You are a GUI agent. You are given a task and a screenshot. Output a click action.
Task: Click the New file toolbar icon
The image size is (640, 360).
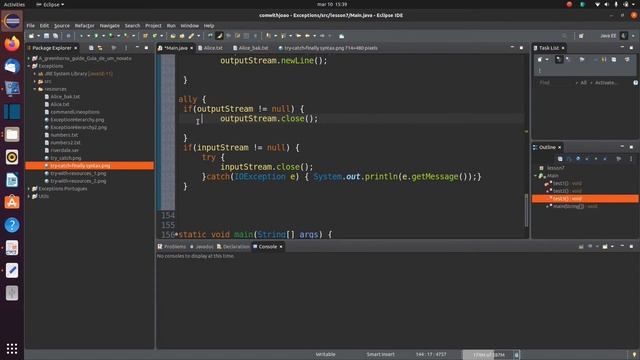[x=31, y=36]
